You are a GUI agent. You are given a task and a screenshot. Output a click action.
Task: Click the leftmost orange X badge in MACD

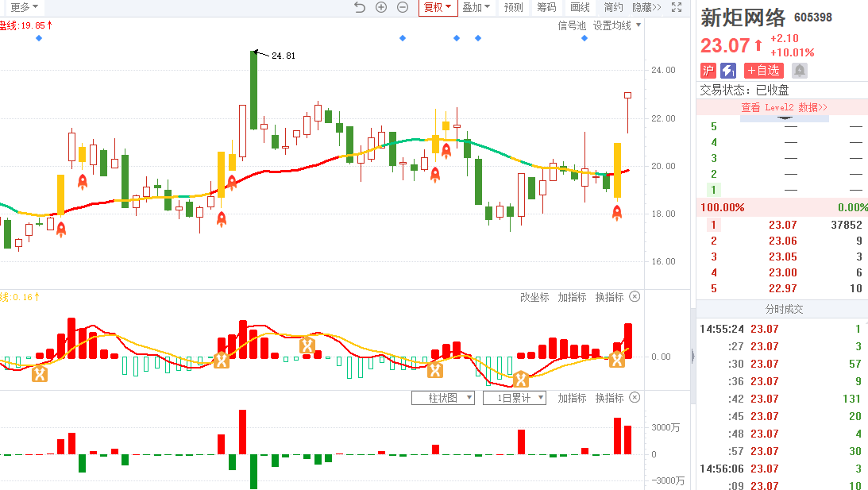coord(39,374)
